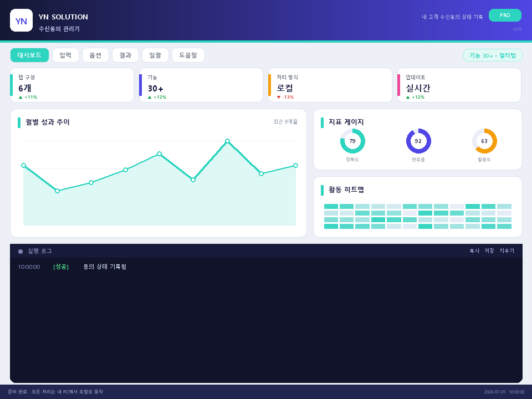
Task: Click the 내 고객 수신동의 상태 기록 header text
Action: point(452,17)
